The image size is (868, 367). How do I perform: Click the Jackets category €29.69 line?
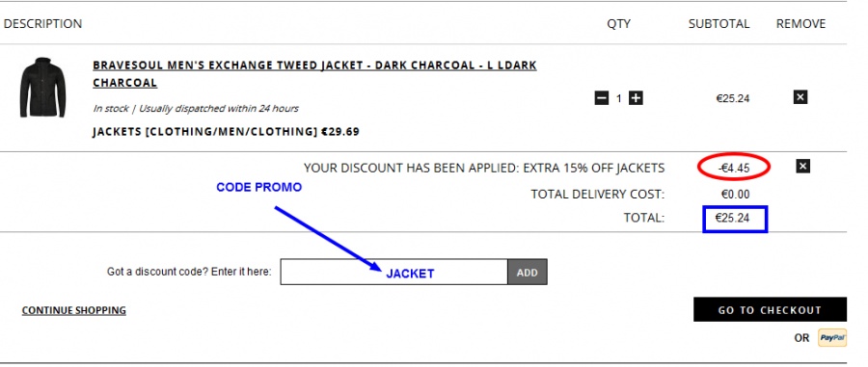226,132
